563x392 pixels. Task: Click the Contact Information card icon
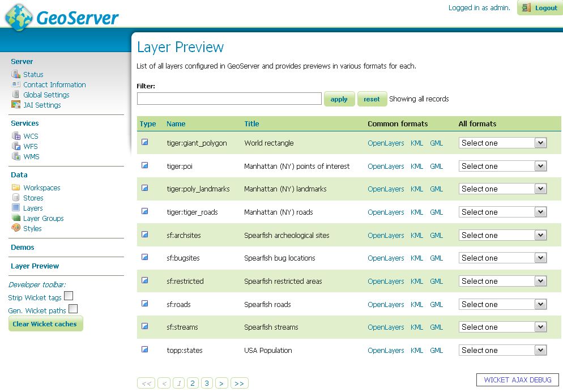click(x=16, y=84)
